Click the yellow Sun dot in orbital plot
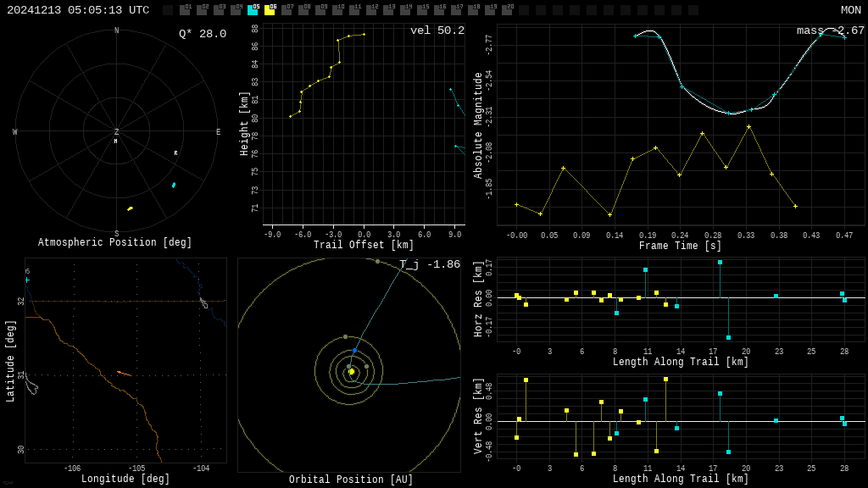 point(352,371)
